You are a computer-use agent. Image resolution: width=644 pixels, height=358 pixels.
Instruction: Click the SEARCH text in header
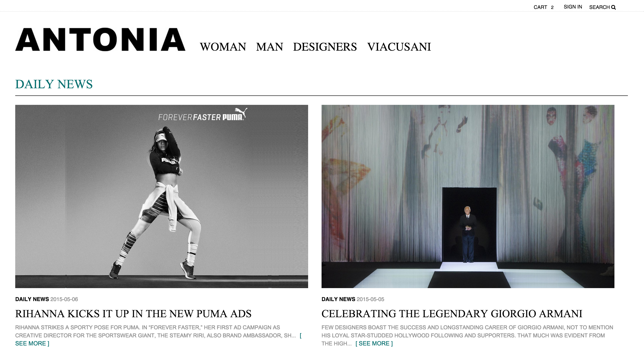[599, 7]
